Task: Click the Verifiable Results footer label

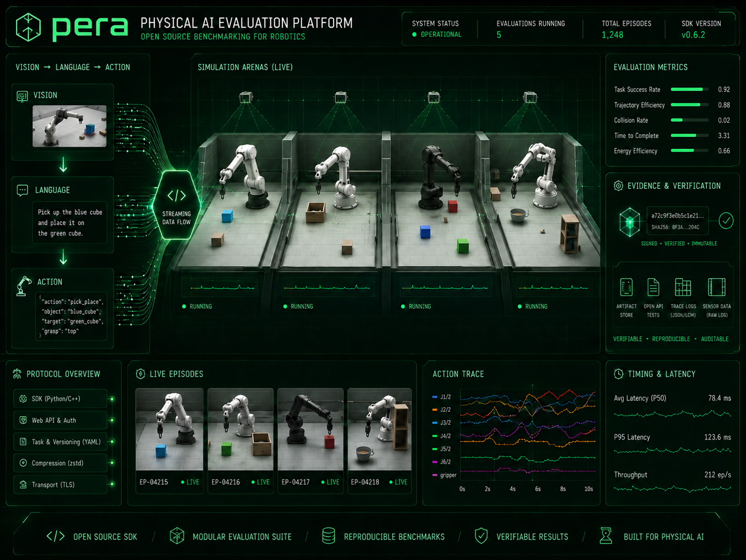Action: click(532, 537)
